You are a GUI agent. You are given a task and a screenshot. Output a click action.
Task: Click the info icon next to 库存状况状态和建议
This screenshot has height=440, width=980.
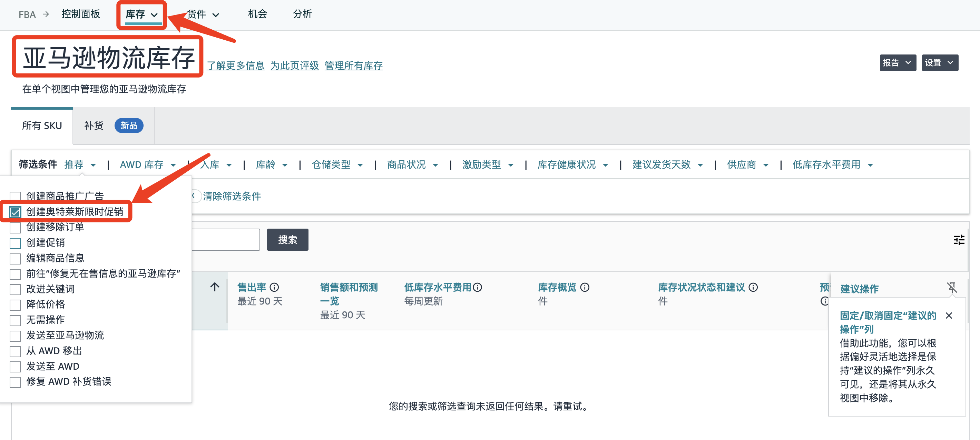[753, 287]
